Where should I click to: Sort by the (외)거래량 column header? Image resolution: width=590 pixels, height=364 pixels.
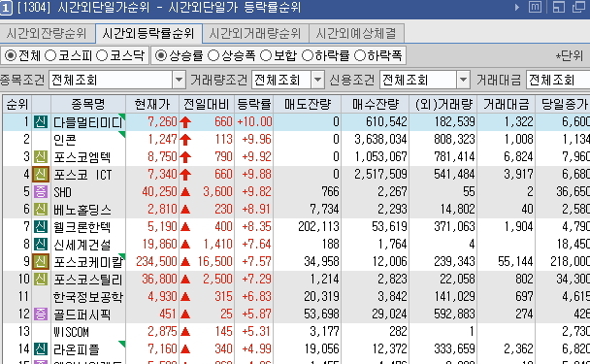click(443, 104)
